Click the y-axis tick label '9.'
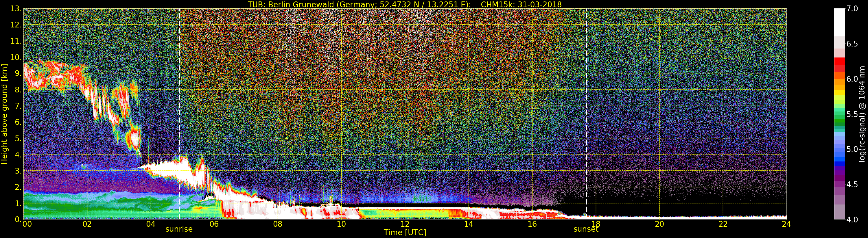Screen dimensions: 868x238 (18, 73)
